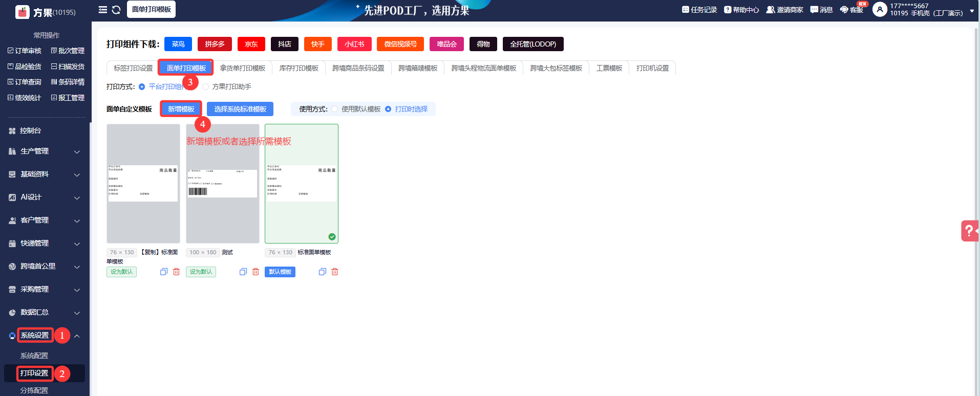Click the refresh icon in top bar
Screen dimensions: 980x396
[x=116, y=10]
